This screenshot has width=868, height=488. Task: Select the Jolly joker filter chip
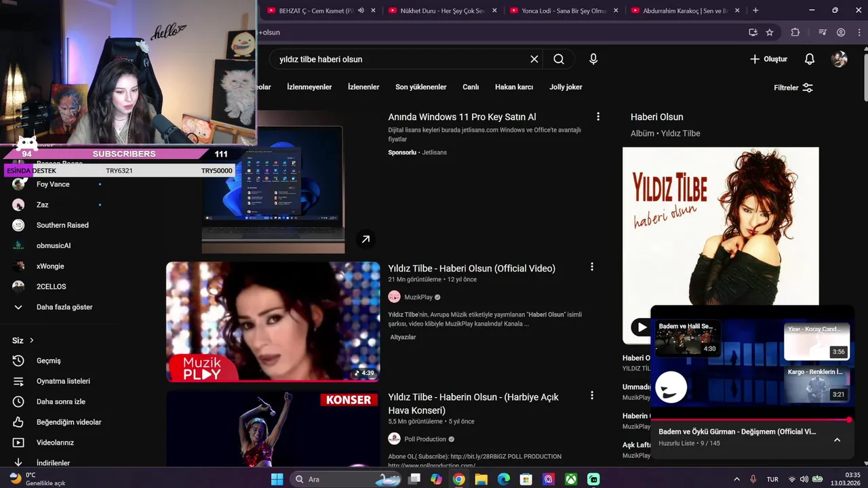[x=566, y=87]
